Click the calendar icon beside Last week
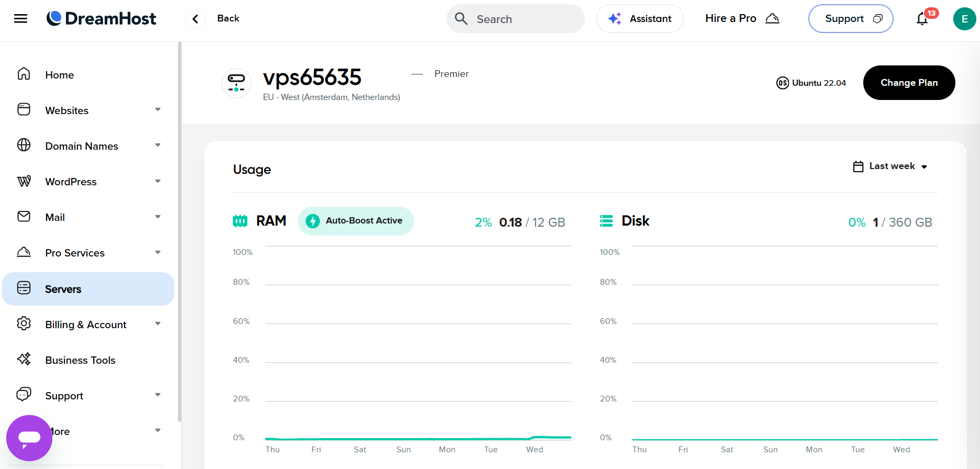Image resolution: width=980 pixels, height=469 pixels. (x=858, y=166)
